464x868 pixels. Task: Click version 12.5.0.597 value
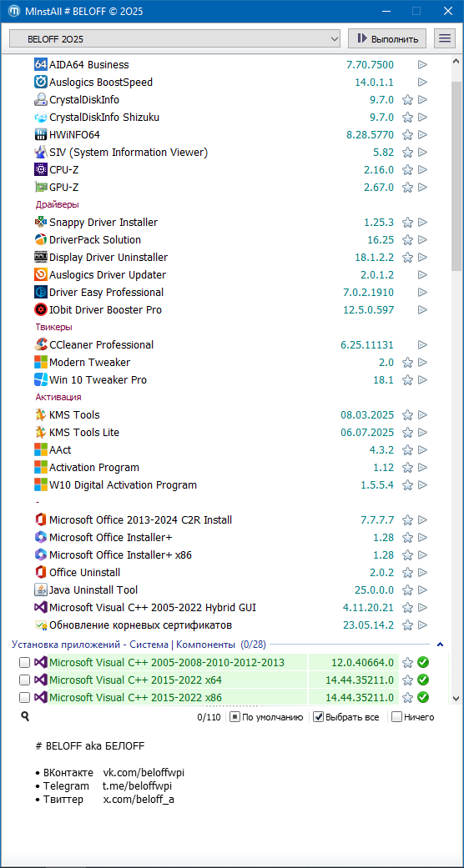tap(369, 310)
